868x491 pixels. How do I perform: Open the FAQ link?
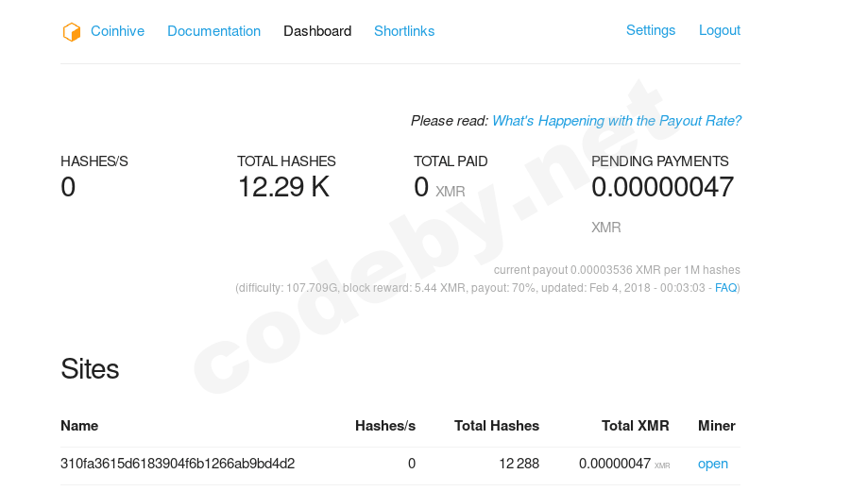(x=725, y=288)
